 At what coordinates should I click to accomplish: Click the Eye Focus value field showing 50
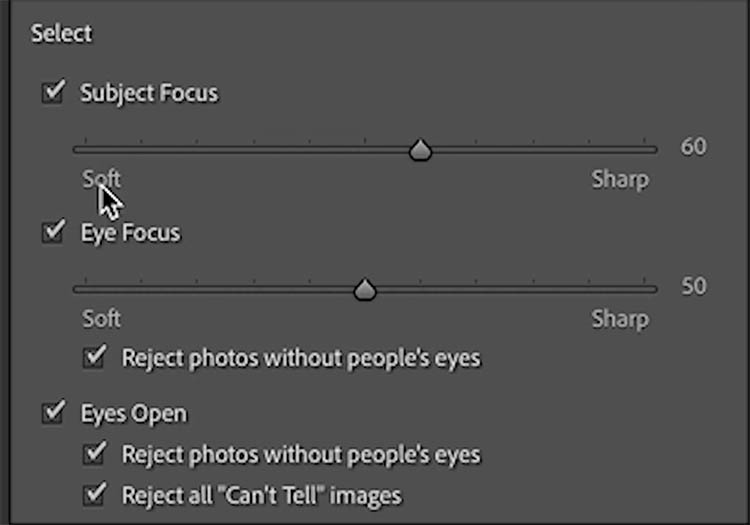pyautogui.click(x=694, y=287)
